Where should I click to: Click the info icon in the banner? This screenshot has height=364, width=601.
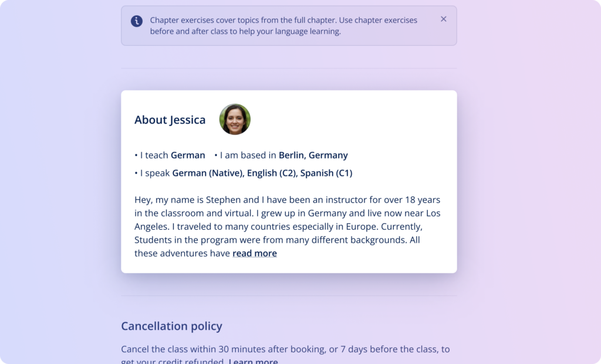click(x=136, y=21)
